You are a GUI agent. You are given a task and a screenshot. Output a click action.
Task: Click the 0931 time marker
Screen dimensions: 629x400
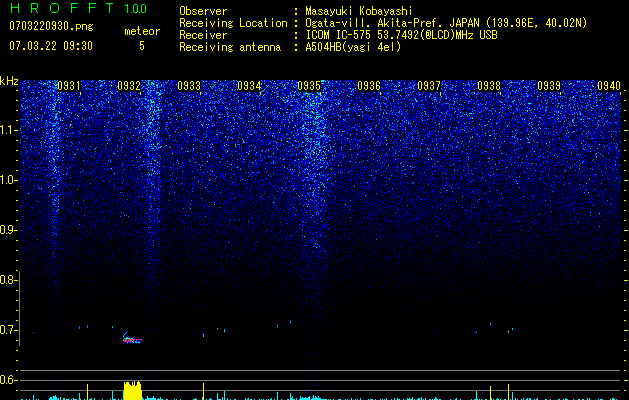[69, 86]
